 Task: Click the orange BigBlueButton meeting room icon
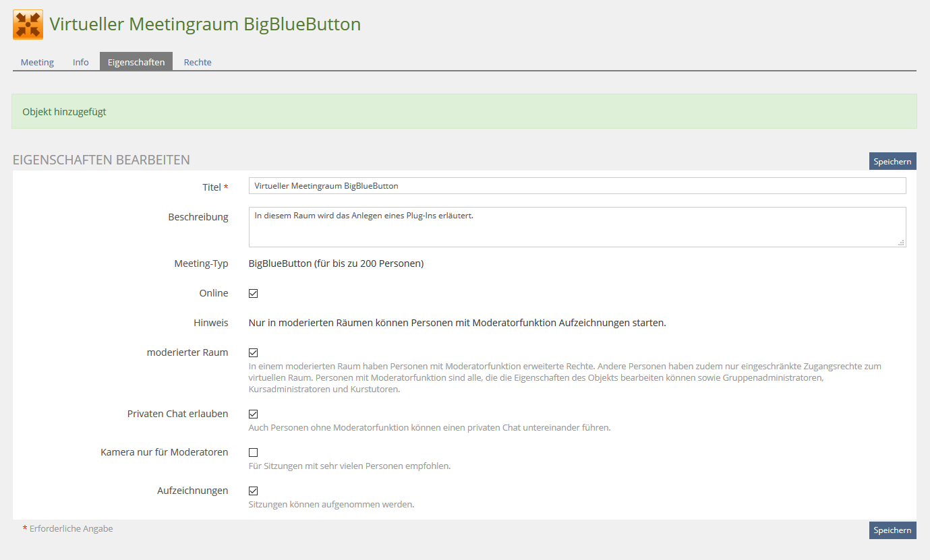pyautogui.click(x=28, y=25)
